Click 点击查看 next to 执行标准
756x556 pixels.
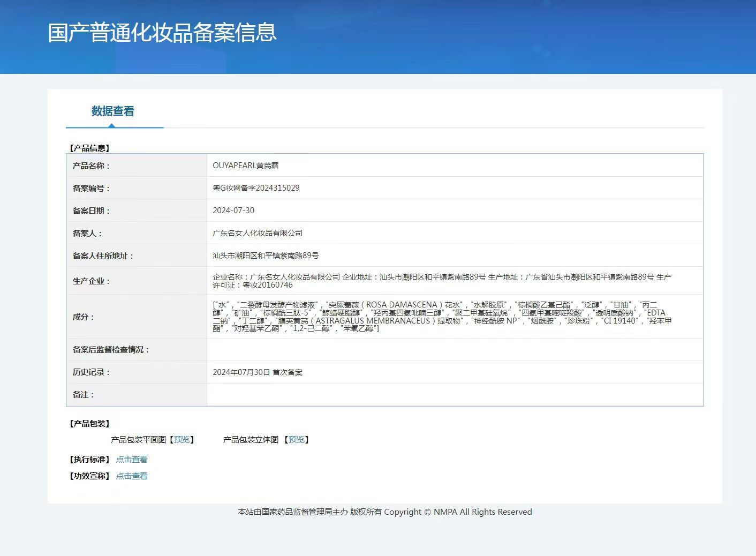click(132, 460)
